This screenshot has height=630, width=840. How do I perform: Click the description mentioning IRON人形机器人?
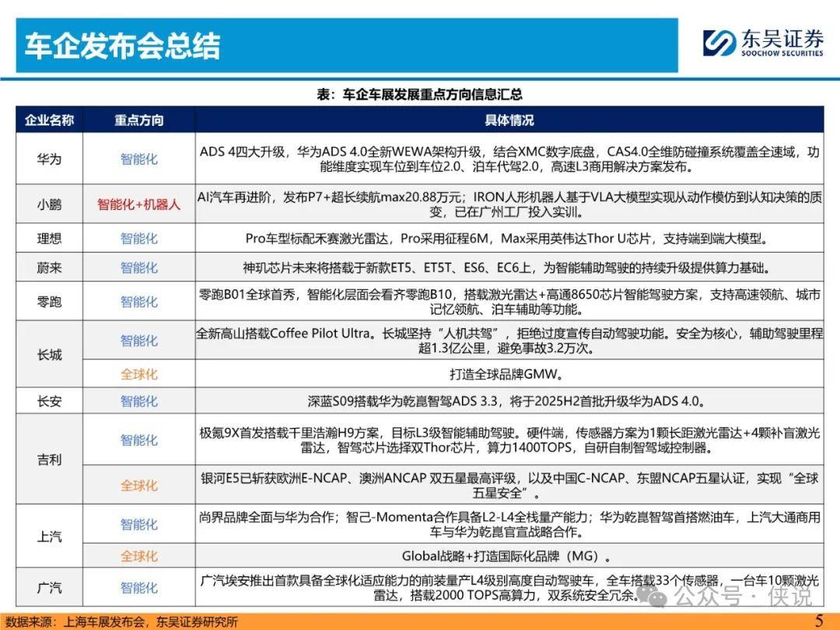coord(509,204)
